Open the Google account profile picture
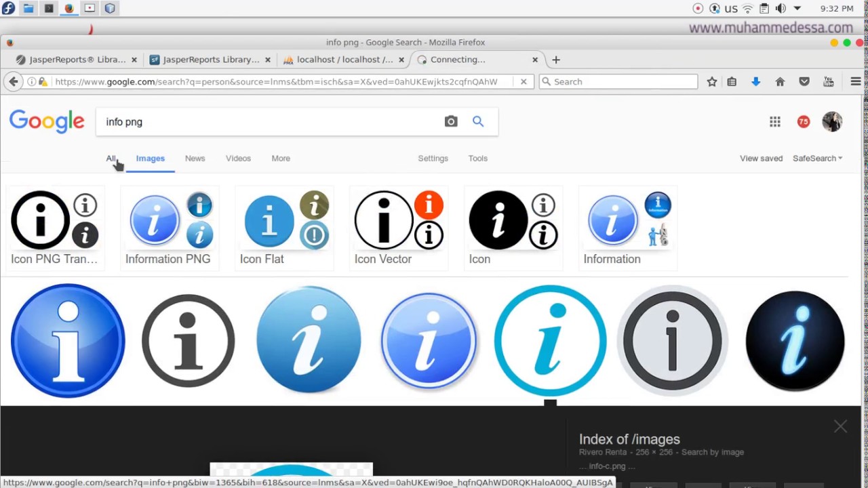This screenshot has height=488, width=868. tap(832, 121)
